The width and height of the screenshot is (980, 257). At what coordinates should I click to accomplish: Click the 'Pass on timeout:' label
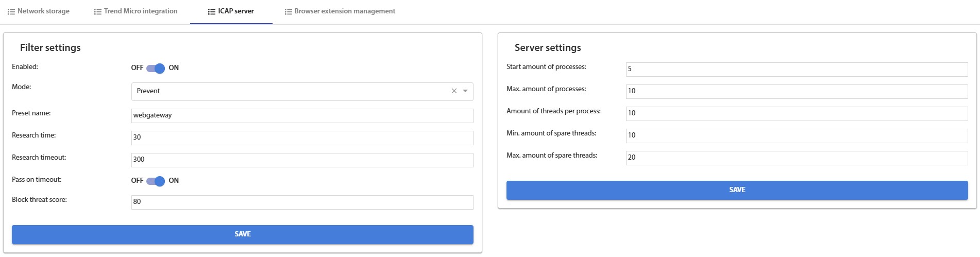pos(37,180)
